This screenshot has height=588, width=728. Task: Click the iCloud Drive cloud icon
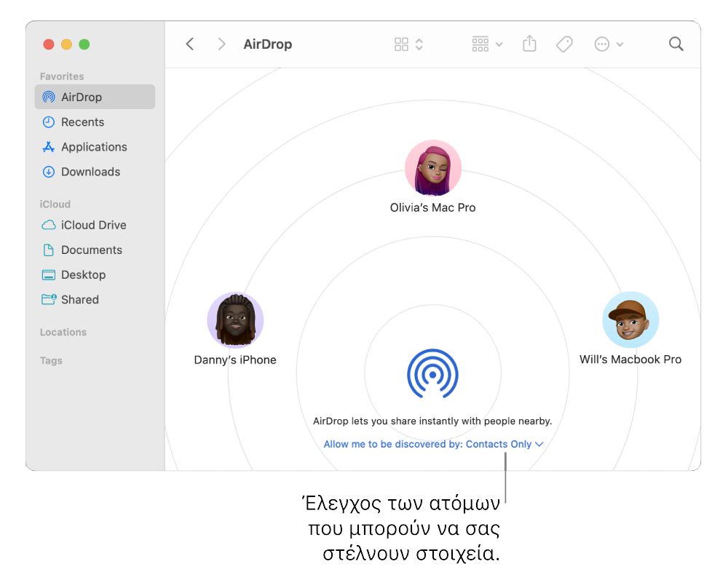point(49,225)
